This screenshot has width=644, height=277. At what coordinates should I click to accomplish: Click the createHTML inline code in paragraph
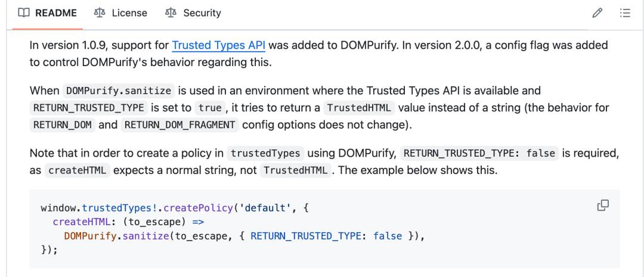[x=77, y=170]
